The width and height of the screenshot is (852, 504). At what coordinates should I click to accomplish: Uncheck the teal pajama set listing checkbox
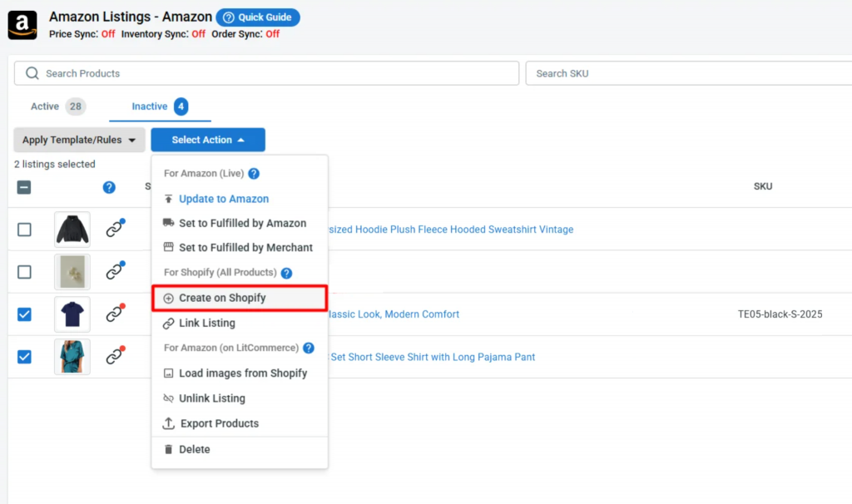[24, 357]
